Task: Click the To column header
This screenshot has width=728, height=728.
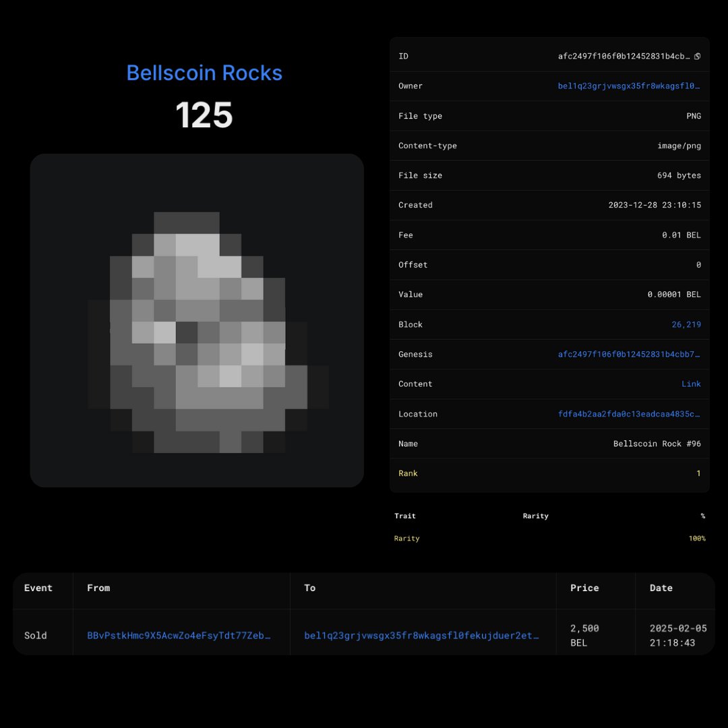Action: point(309,588)
